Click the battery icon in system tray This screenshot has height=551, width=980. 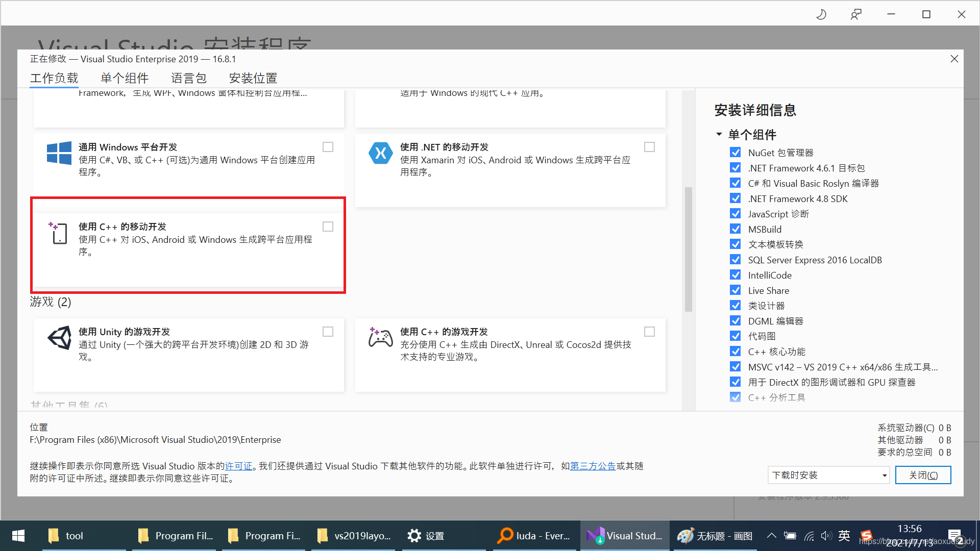pos(790,536)
